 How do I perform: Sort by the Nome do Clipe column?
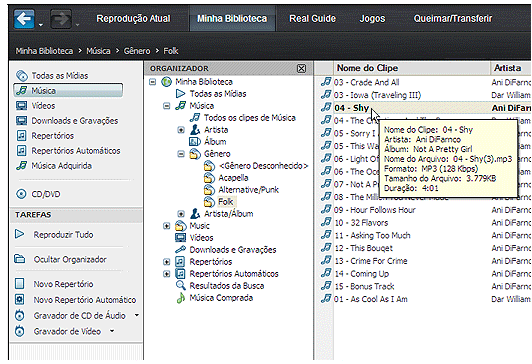(412, 68)
